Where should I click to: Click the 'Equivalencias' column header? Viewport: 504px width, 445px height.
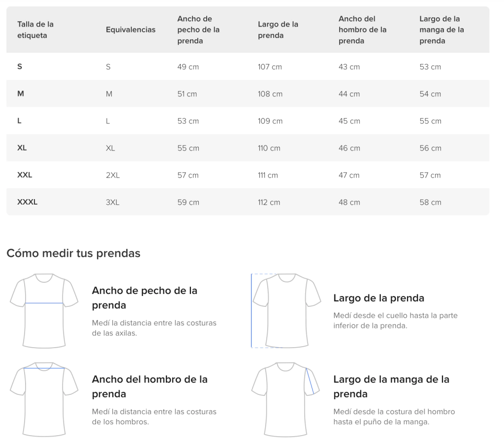(x=130, y=30)
